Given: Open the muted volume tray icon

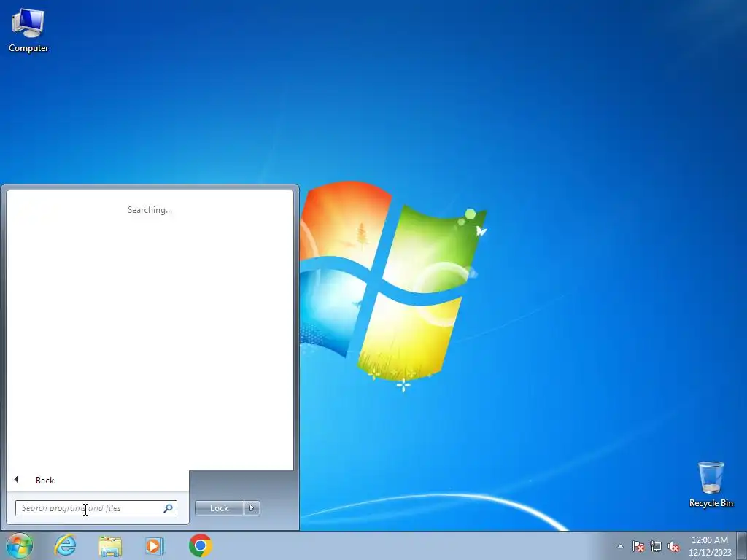Looking at the screenshot, I should tap(673, 547).
